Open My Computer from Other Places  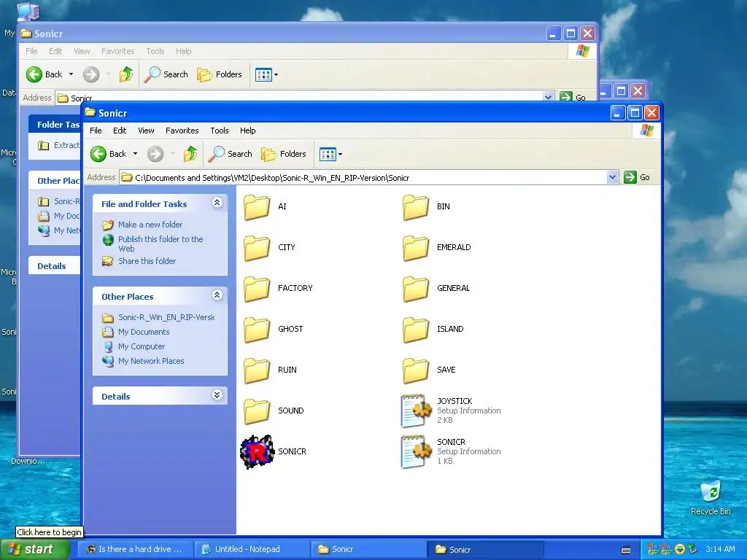tap(142, 346)
